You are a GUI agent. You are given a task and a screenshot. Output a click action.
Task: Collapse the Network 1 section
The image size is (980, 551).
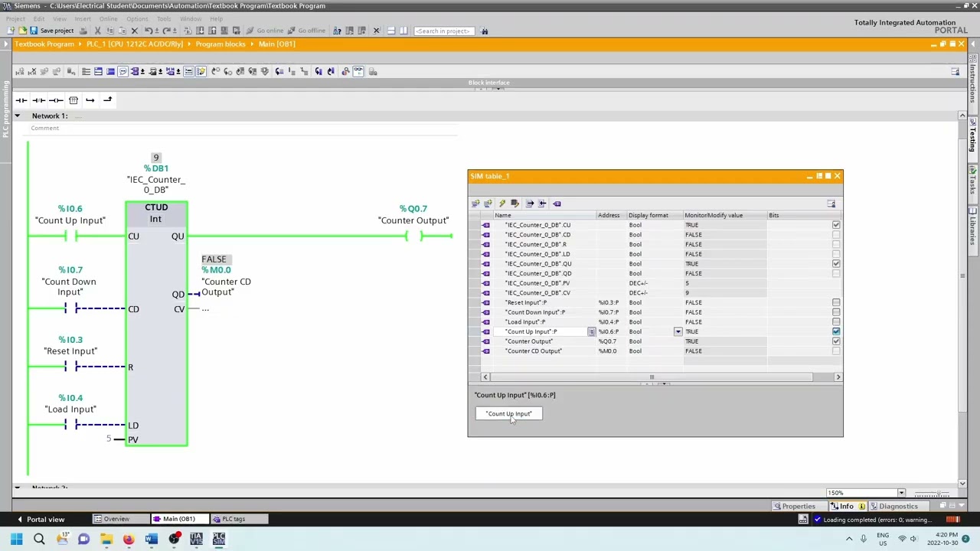(x=17, y=116)
